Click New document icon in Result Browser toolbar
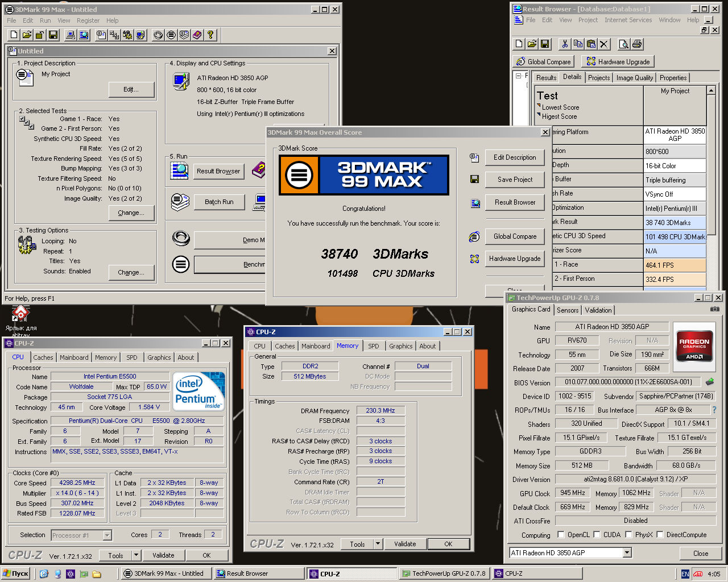The width and height of the screenshot is (728, 582). click(519, 44)
